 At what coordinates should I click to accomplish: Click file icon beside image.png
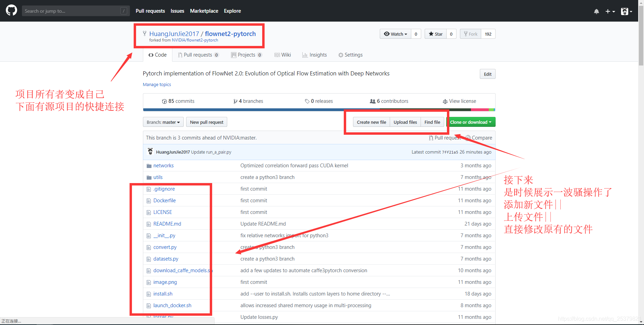149,282
